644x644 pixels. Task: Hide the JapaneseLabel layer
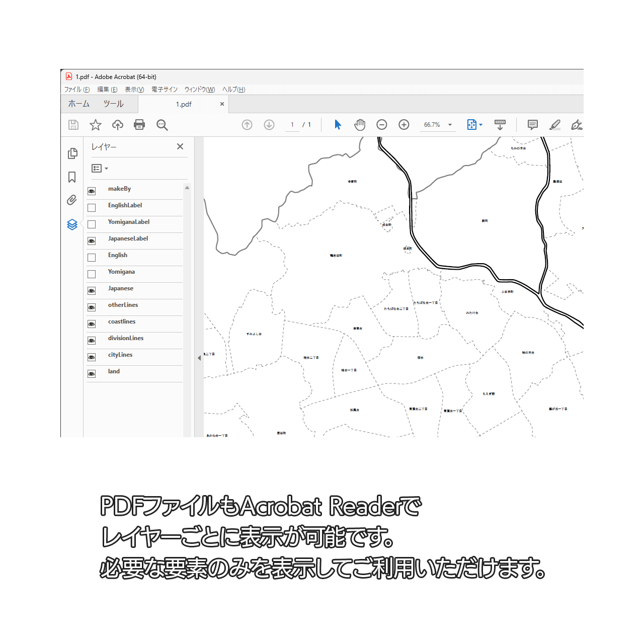(x=92, y=241)
